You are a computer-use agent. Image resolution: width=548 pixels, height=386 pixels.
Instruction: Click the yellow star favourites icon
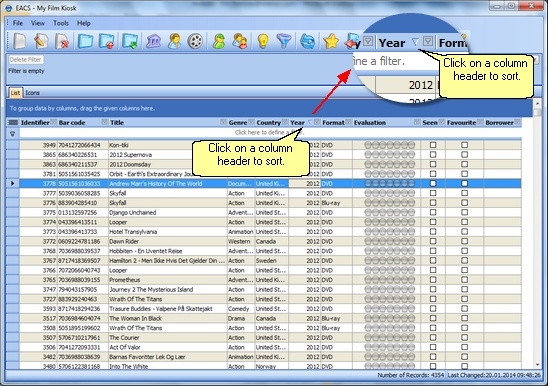331,41
